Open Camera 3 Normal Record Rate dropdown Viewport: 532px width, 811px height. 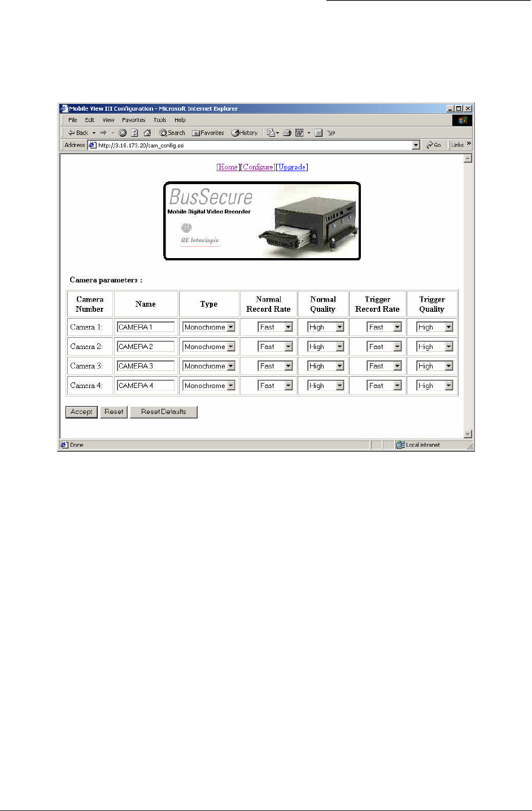pos(276,366)
